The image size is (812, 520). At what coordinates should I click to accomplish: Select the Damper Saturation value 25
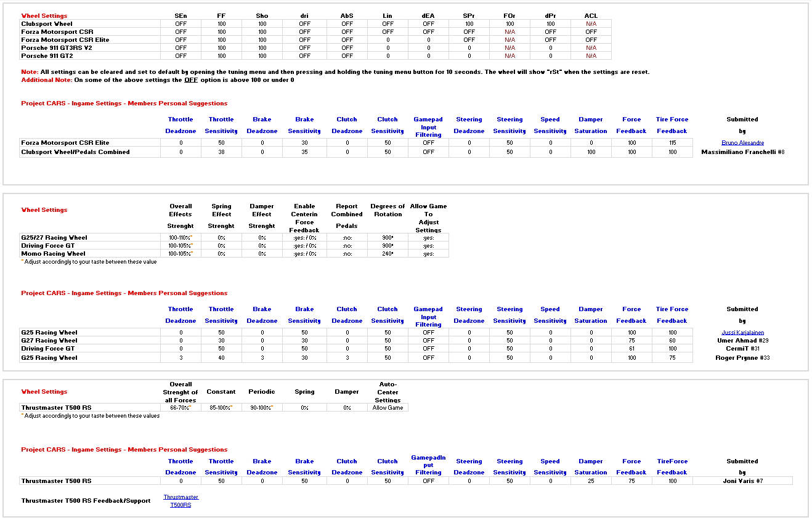coord(591,481)
